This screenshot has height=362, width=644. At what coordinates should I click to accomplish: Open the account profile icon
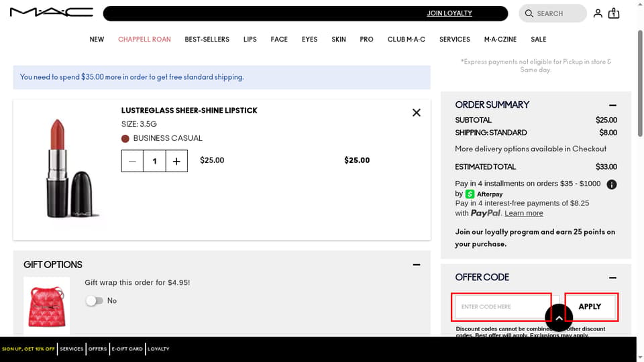[598, 13]
